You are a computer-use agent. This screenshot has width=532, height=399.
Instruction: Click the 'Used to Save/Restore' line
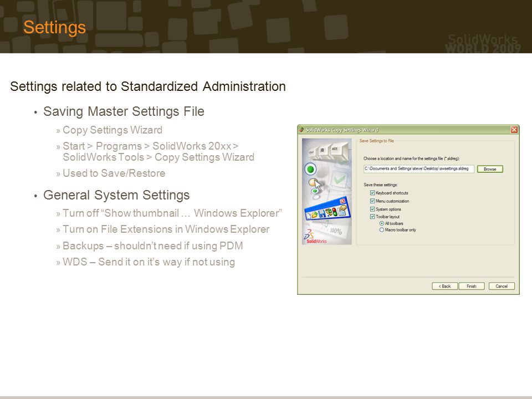point(114,173)
